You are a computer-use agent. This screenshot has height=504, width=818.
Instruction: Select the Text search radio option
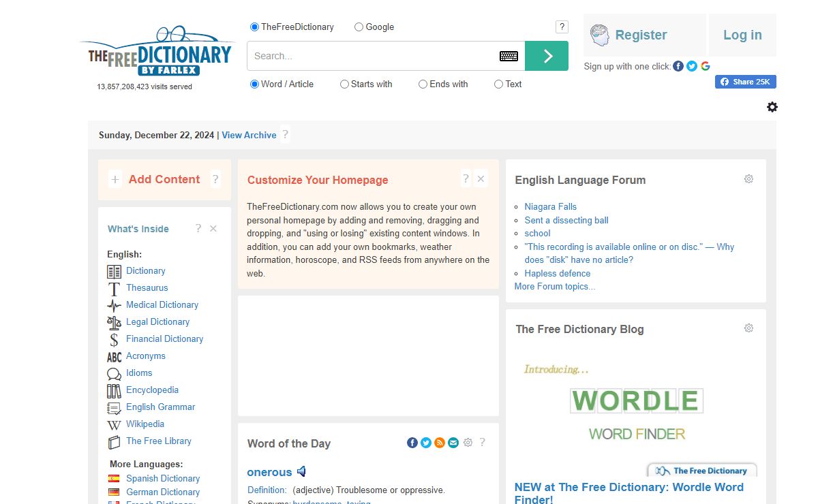point(498,84)
